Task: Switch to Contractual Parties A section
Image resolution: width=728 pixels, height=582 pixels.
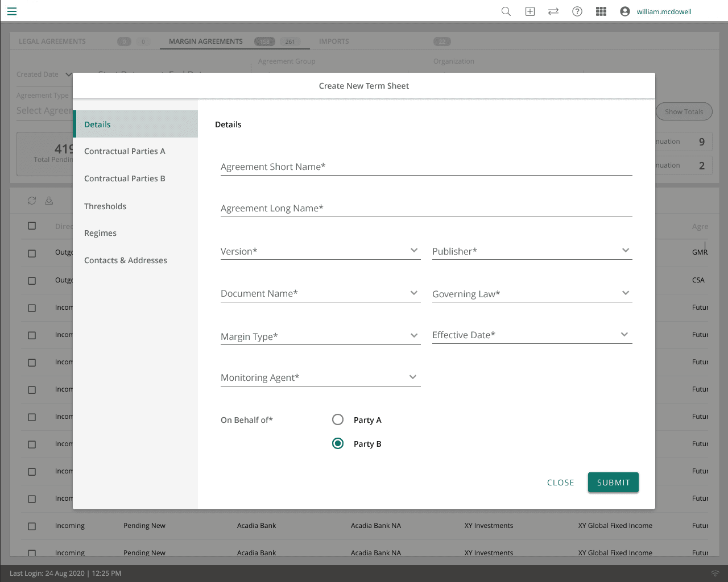Action: (125, 151)
